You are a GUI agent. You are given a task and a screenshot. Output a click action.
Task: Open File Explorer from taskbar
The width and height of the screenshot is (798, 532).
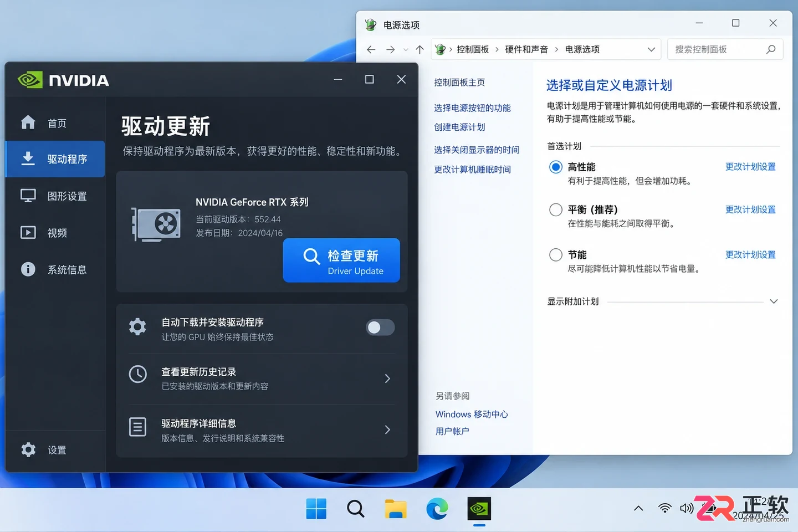click(396, 509)
